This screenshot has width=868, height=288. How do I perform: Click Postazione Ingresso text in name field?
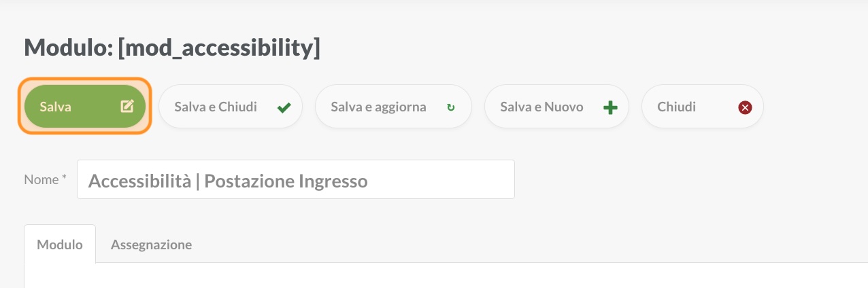286,181
